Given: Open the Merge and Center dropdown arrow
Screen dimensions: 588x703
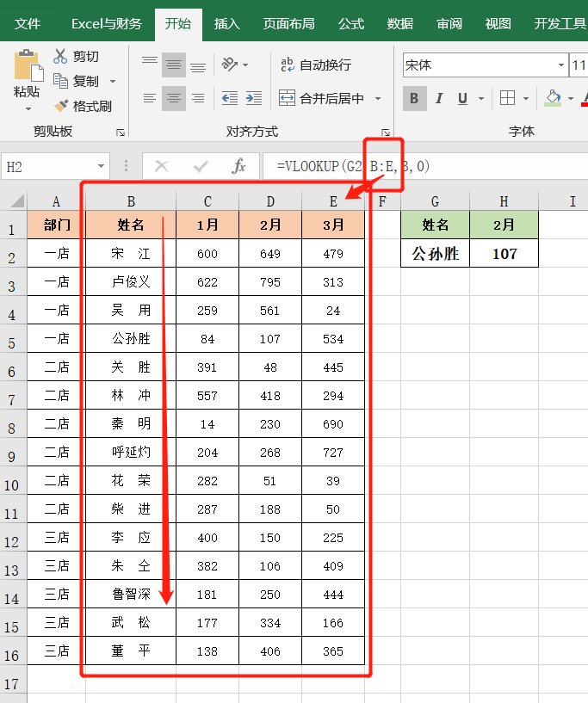Looking at the screenshot, I should 378,98.
